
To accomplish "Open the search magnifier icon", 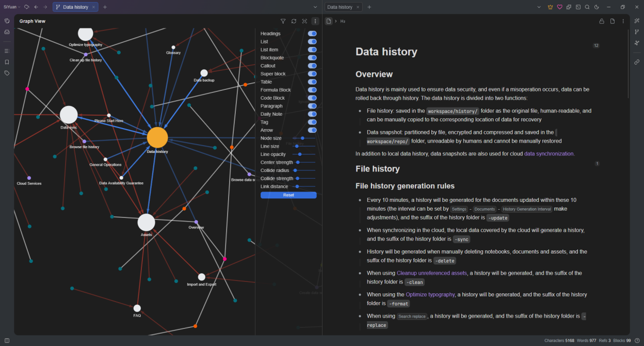I will (x=587, y=7).
